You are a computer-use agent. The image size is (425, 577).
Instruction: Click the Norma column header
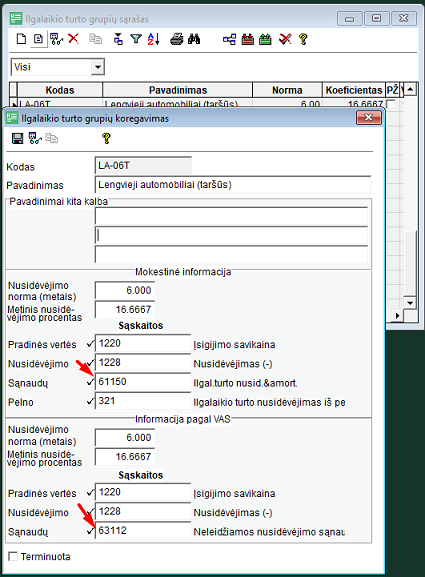[287, 90]
